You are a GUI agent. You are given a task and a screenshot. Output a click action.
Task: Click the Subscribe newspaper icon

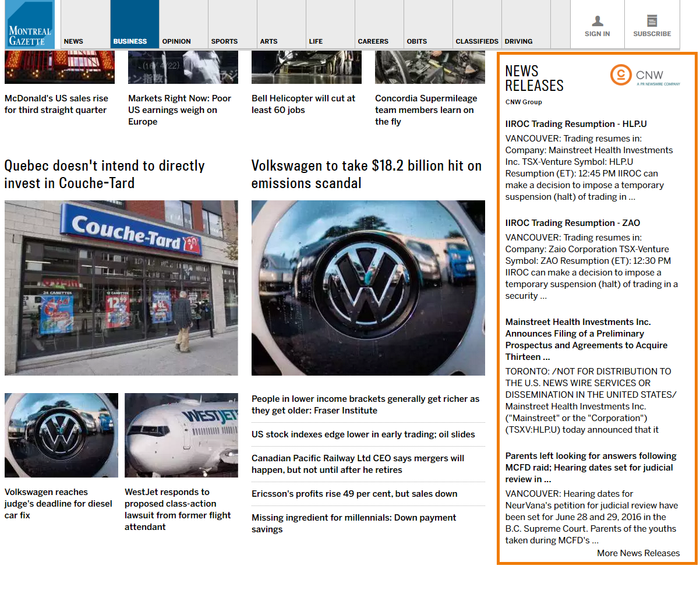[x=652, y=21]
